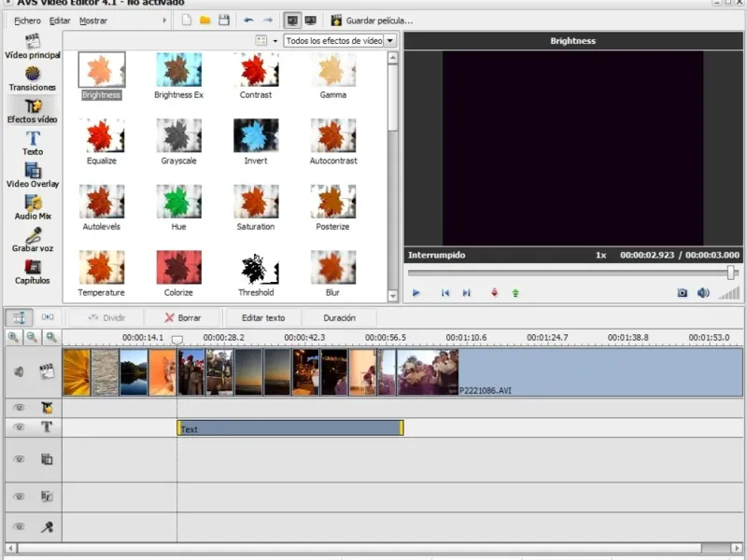Open the Mostrar menu
This screenshot has height=560, width=747.
click(x=92, y=21)
